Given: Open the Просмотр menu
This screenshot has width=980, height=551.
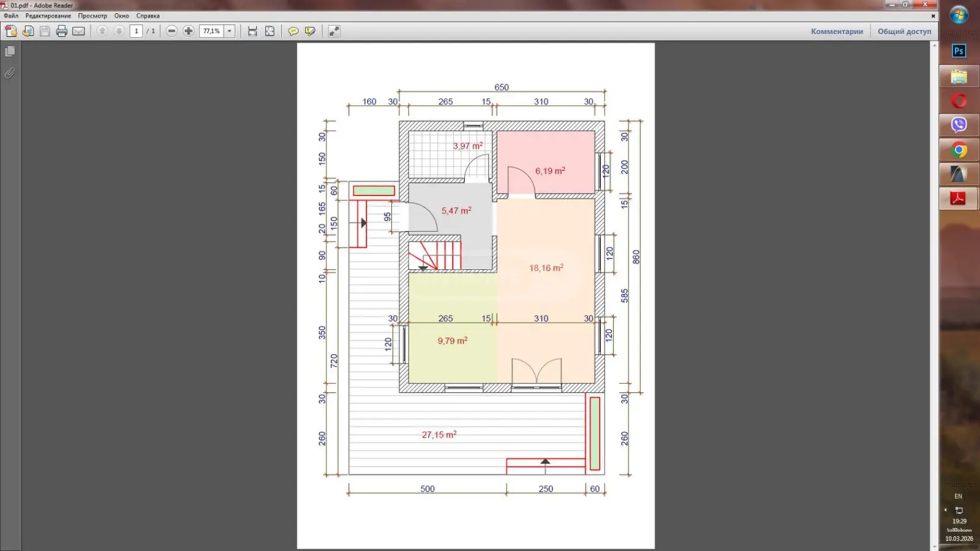Looking at the screenshot, I should [92, 16].
